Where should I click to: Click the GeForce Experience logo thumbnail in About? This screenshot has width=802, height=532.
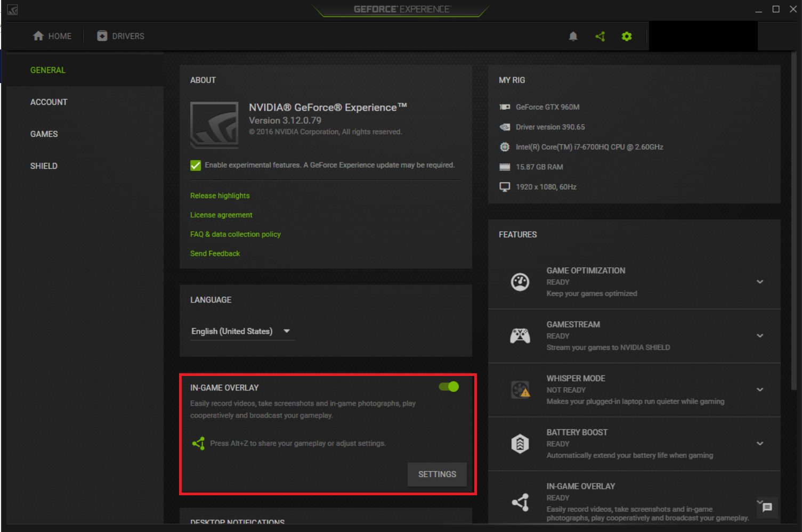pyautogui.click(x=214, y=125)
